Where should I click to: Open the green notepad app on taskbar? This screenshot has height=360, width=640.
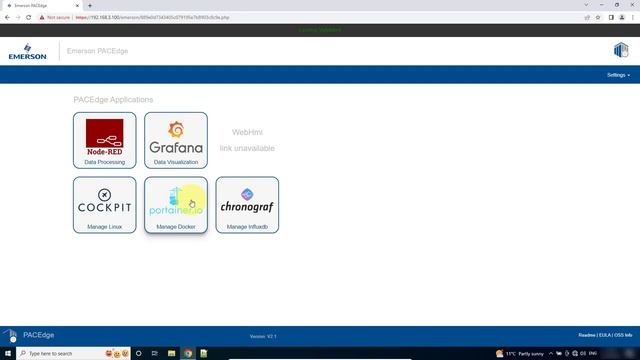point(204,353)
